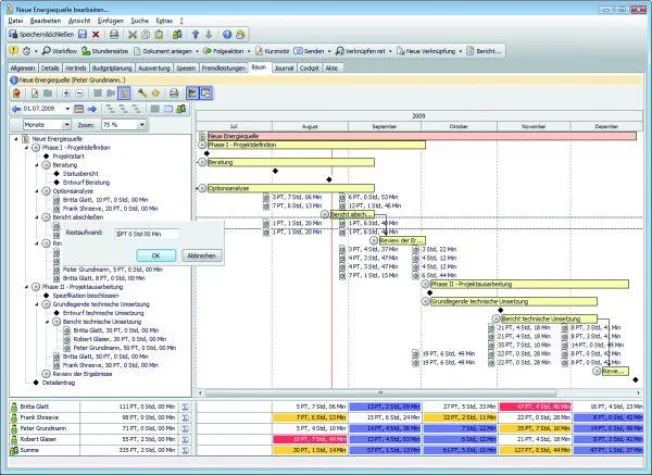Viewport: 652px width, 475px height.
Task: Click the blue left arrow by date
Action: pyautogui.click(x=13, y=108)
